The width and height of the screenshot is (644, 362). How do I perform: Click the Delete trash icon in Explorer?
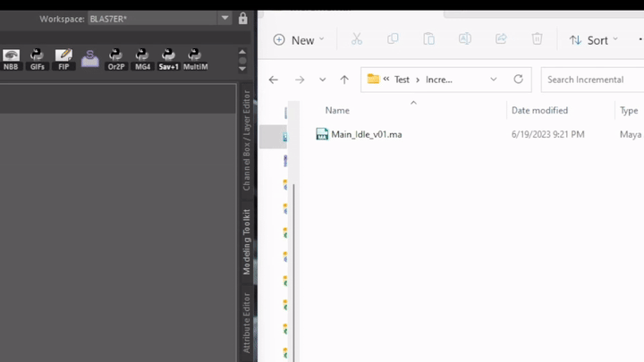[537, 39]
